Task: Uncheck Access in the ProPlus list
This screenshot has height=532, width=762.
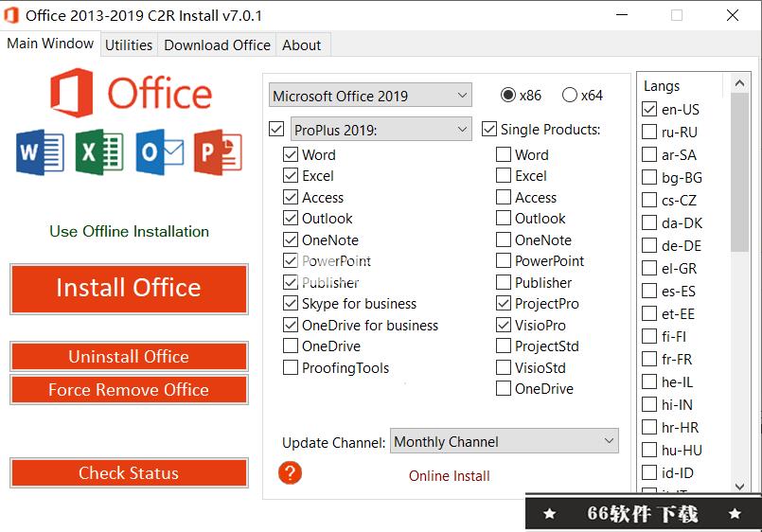Action: coord(291,197)
